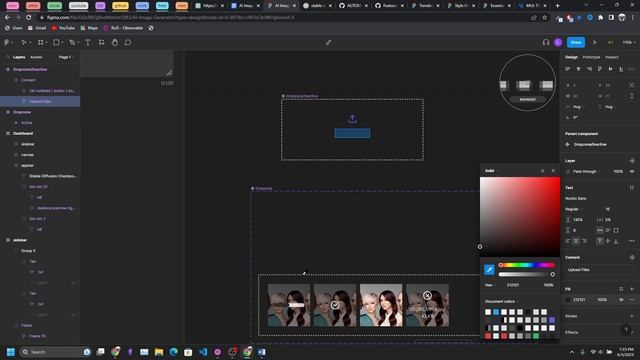Click the align right icon
The height and width of the screenshot is (360, 640).
pos(589,69)
